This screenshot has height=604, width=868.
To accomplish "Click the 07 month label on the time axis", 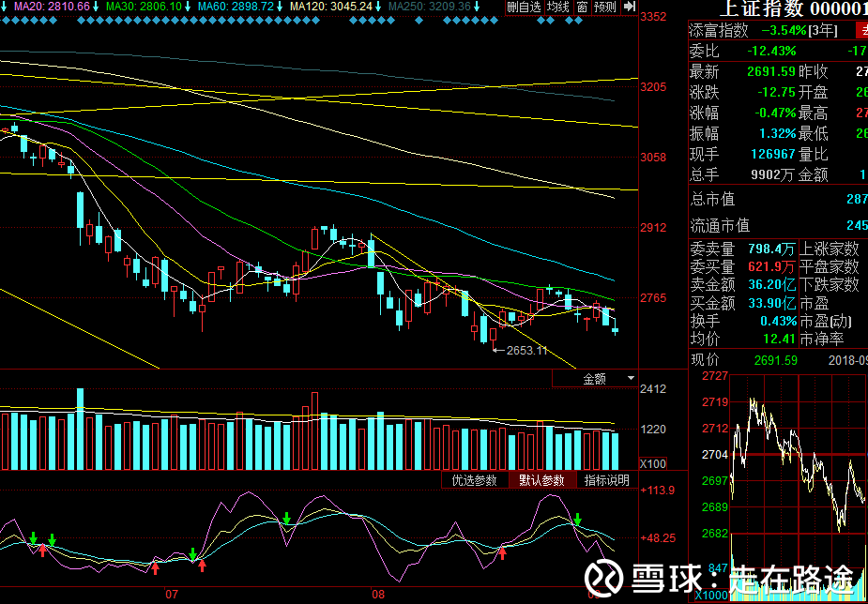I will 172,595.
